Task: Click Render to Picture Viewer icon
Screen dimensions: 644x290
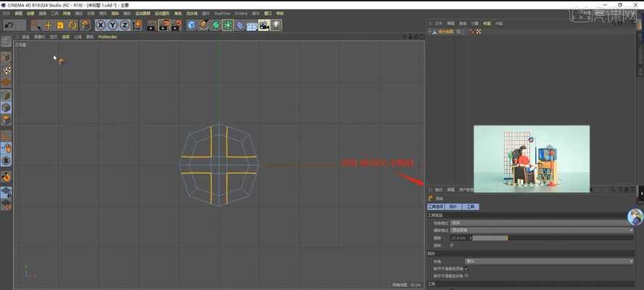Action: pos(164,25)
